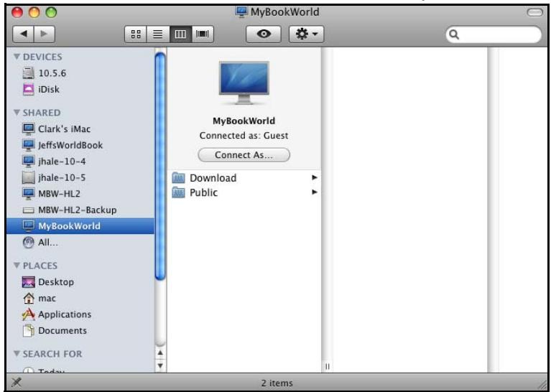
Task: Go back with the left arrow button
Action: (23, 34)
